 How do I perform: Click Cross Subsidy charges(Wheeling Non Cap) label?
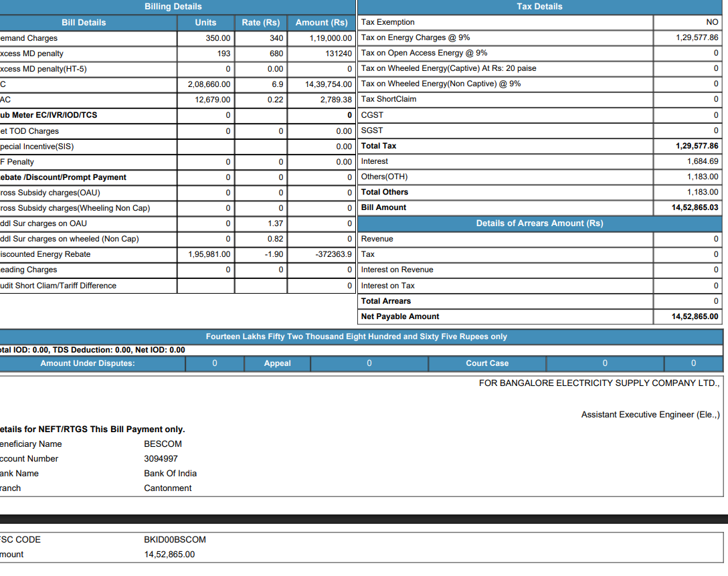[x=75, y=208]
